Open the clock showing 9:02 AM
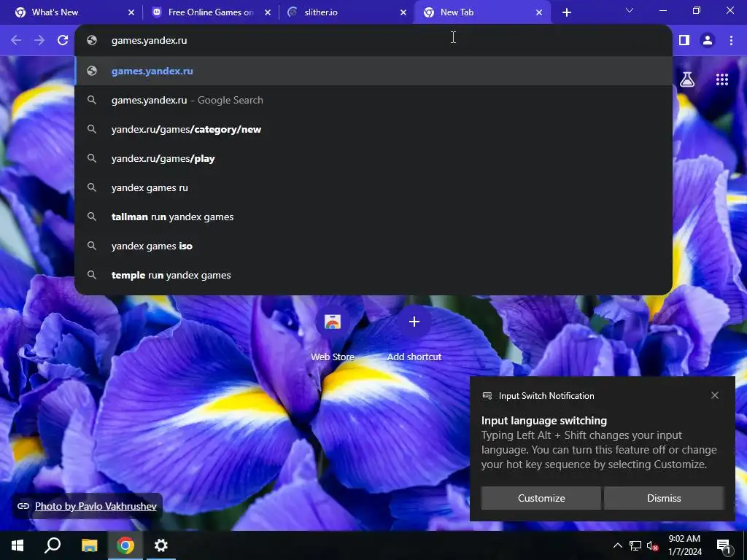 click(684, 545)
